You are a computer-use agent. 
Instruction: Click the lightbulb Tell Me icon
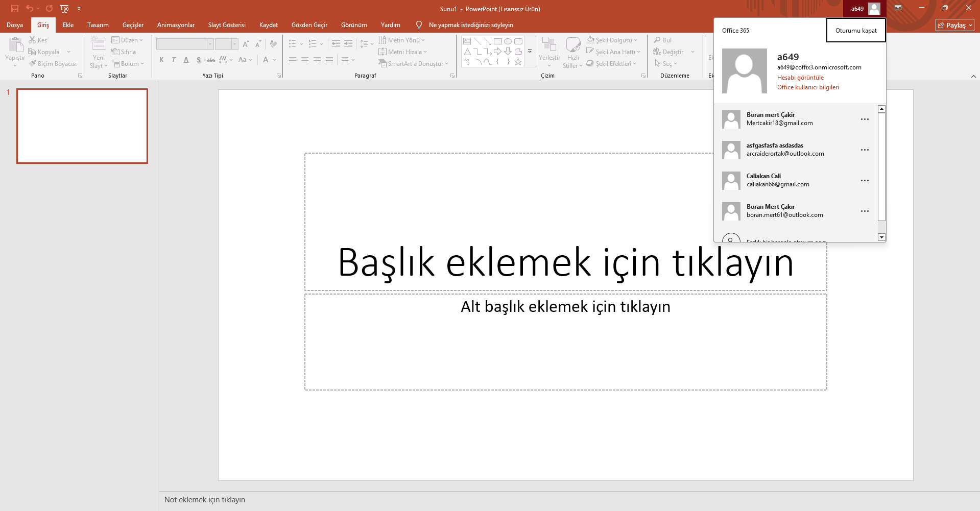click(419, 25)
